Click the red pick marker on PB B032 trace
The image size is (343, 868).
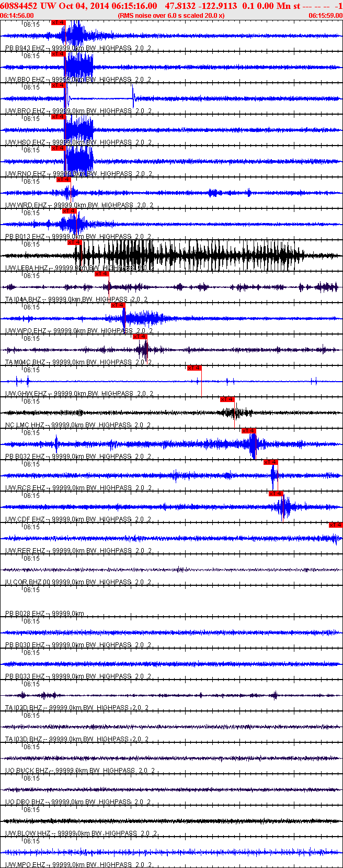[x=248, y=431]
